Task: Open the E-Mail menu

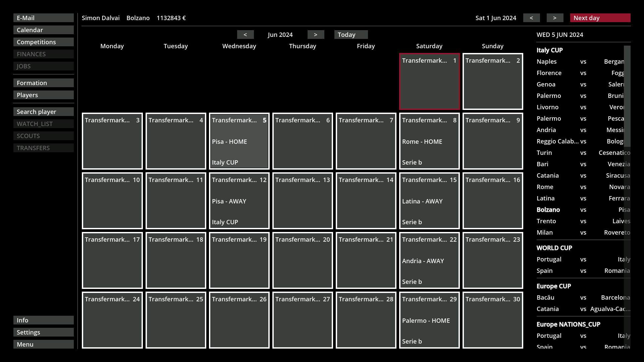Action: tap(44, 18)
